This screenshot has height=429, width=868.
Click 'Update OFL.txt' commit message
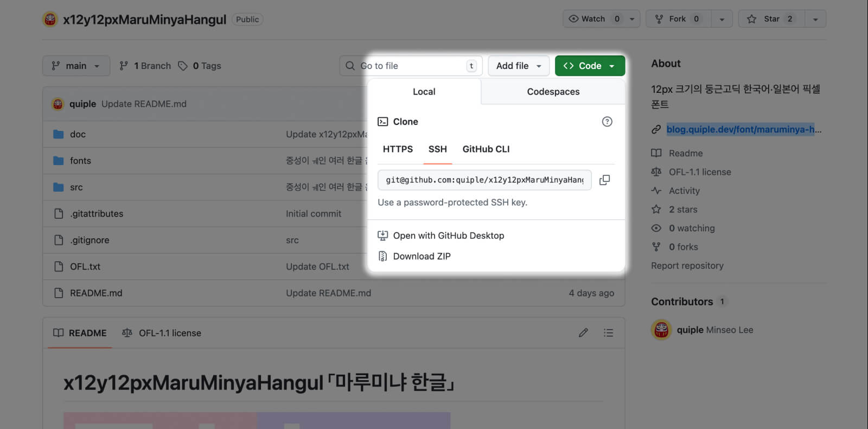coord(317,267)
